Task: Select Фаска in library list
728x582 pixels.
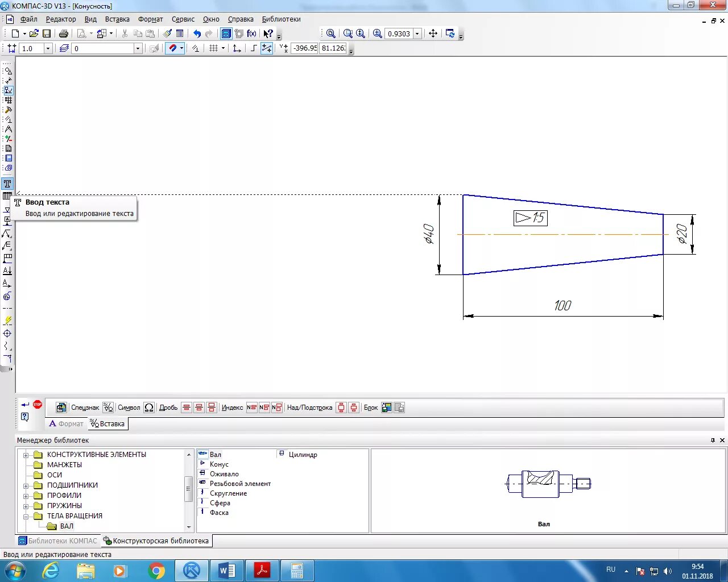Action: coord(219,513)
